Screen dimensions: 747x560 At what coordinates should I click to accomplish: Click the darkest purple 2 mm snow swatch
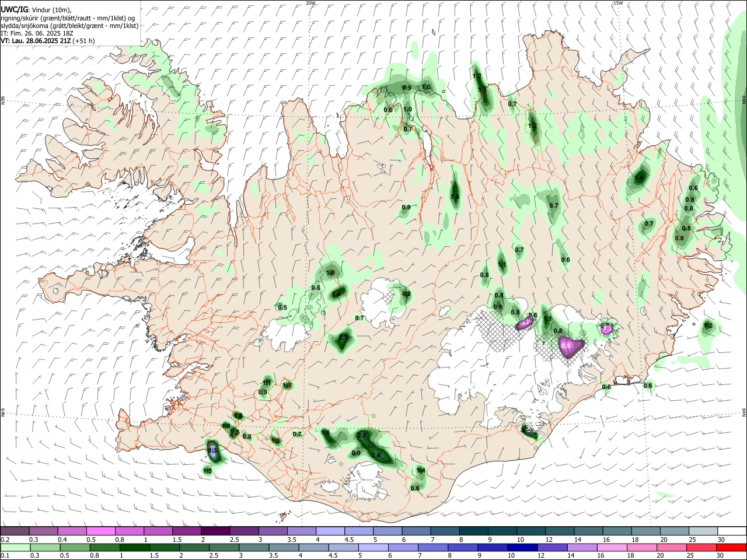tap(215, 531)
